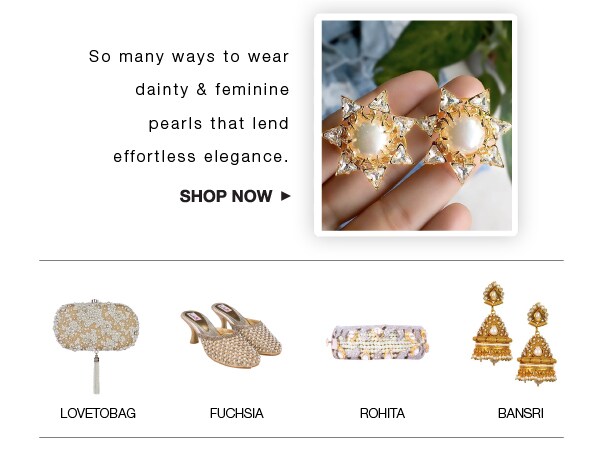This screenshot has height=450, width=600.
Task: Open the ROHITA brand label
Action: [382, 413]
